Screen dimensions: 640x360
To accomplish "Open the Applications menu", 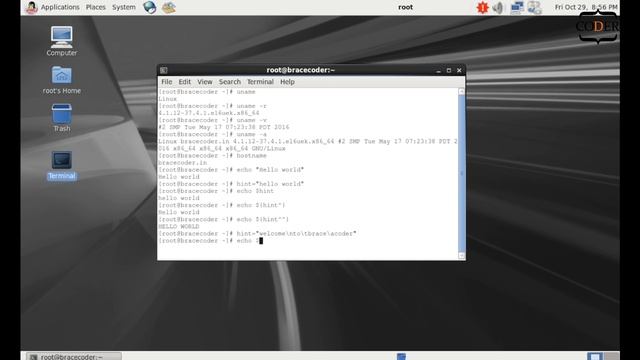I will point(60,7).
